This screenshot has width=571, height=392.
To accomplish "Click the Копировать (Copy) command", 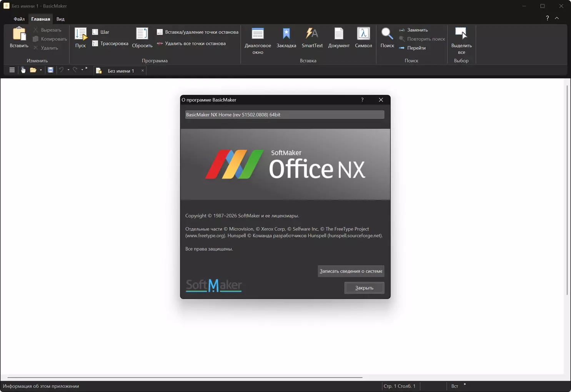I will 50,39.
